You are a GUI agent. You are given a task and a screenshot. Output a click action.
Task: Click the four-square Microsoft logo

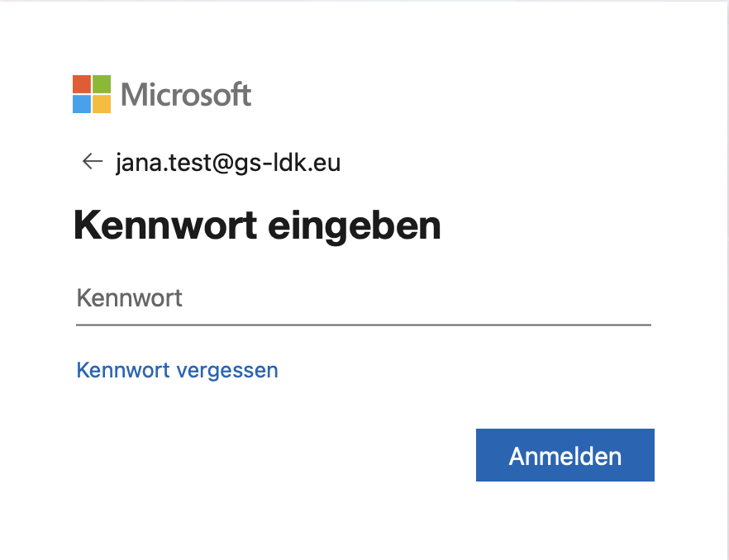click(x=92, y=93)
